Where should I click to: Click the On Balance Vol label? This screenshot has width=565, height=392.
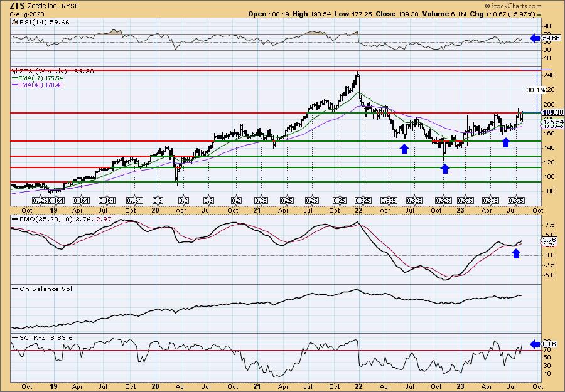[45, 289]
